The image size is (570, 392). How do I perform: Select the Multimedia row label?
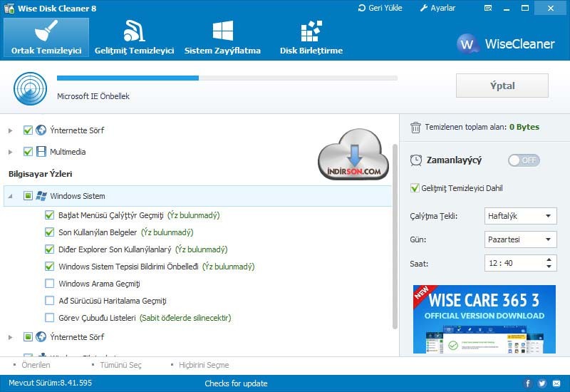(68, 152)
